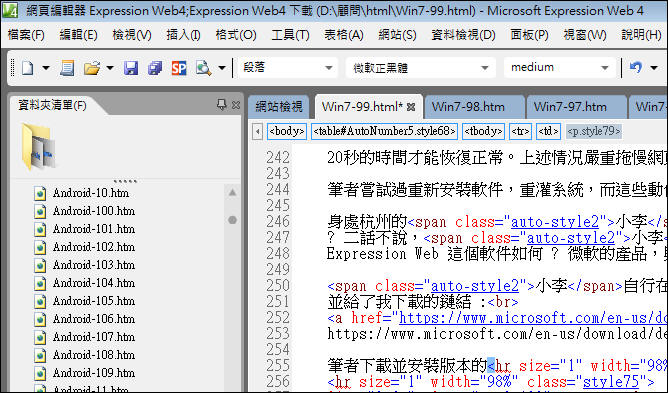Select the Android-105.htm file
The width and height of the screenshot is (668, 393).
85,301
